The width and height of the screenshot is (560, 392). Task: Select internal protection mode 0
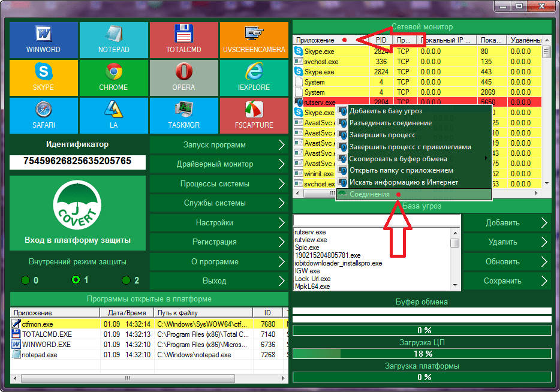(x=25, y=281)
